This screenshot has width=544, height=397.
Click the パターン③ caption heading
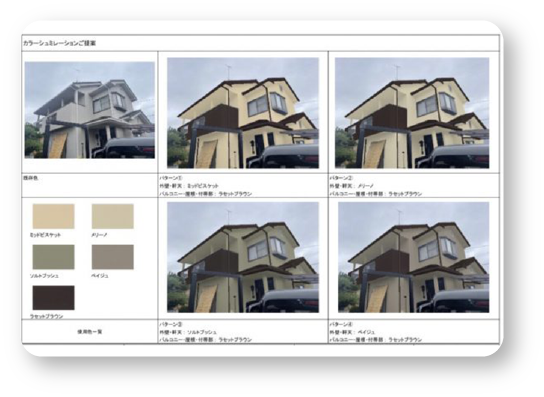(171, 324)
